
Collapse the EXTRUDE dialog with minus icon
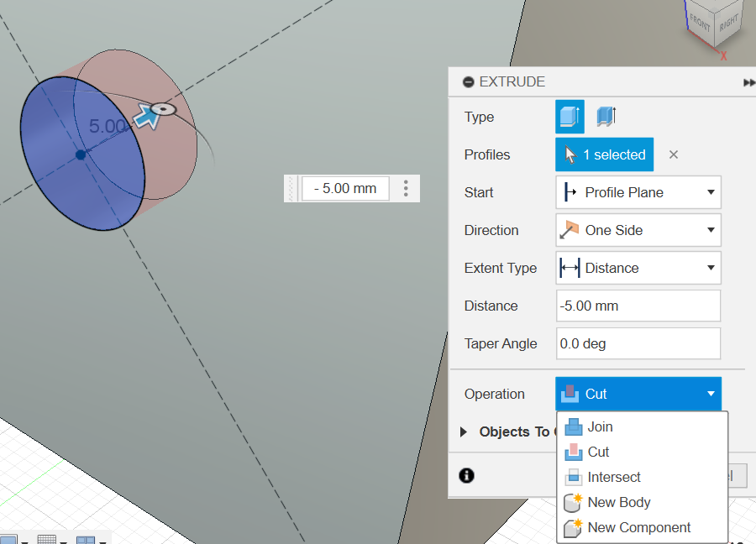point(469,82)
